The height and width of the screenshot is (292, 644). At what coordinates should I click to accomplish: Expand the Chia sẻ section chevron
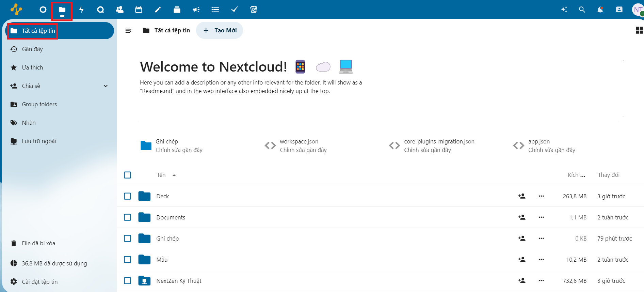click(x=106, y=86)
